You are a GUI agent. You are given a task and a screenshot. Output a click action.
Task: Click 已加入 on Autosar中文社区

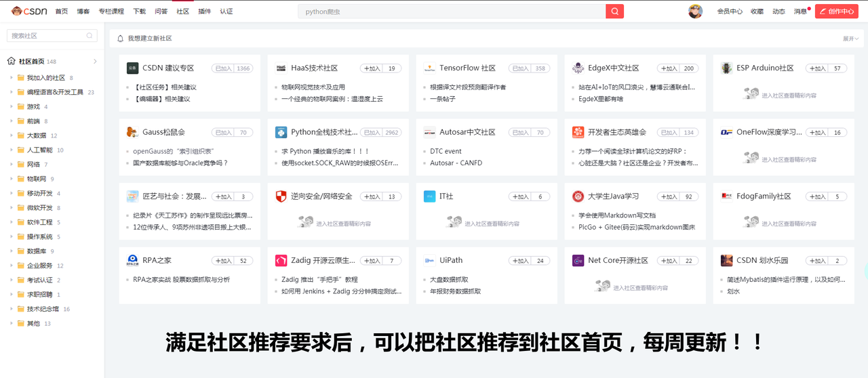(520, 133)
